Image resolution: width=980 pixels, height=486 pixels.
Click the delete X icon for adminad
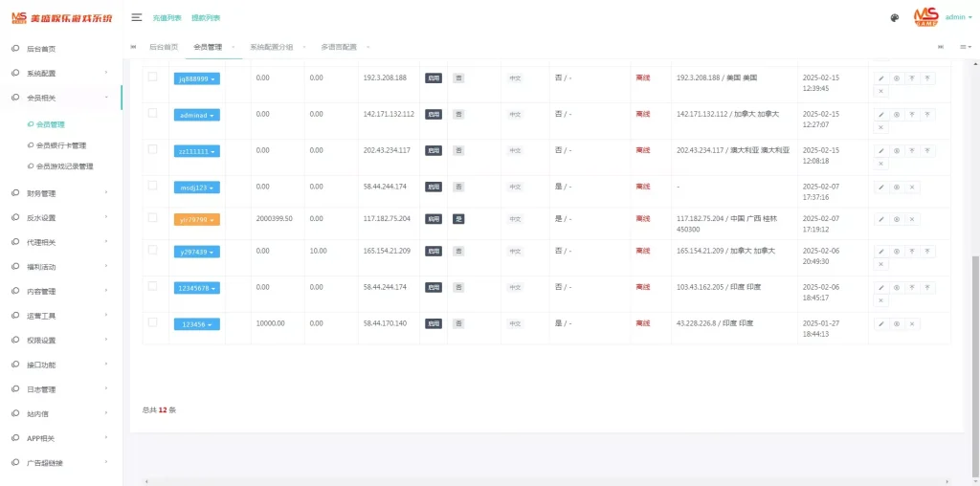(881, 127)
